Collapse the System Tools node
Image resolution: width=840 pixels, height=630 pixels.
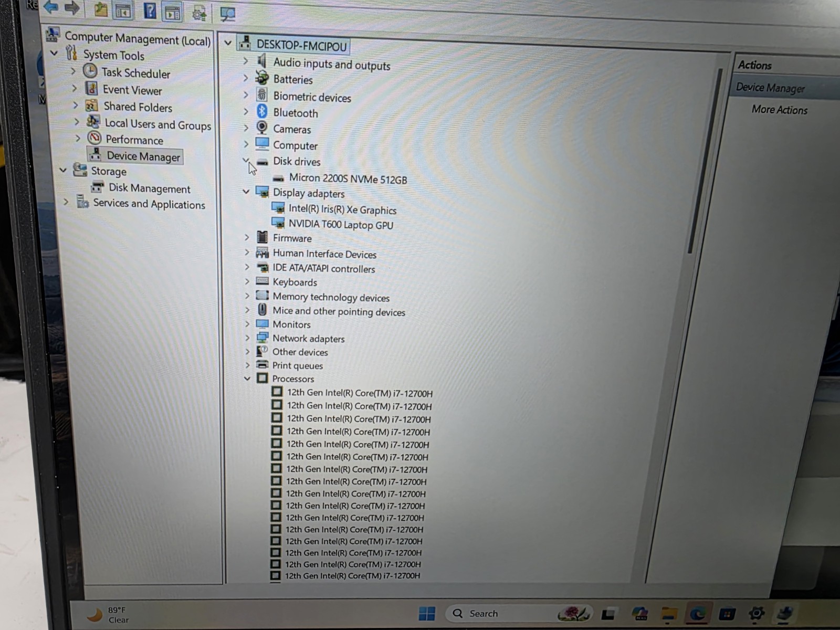coord(54,52)
